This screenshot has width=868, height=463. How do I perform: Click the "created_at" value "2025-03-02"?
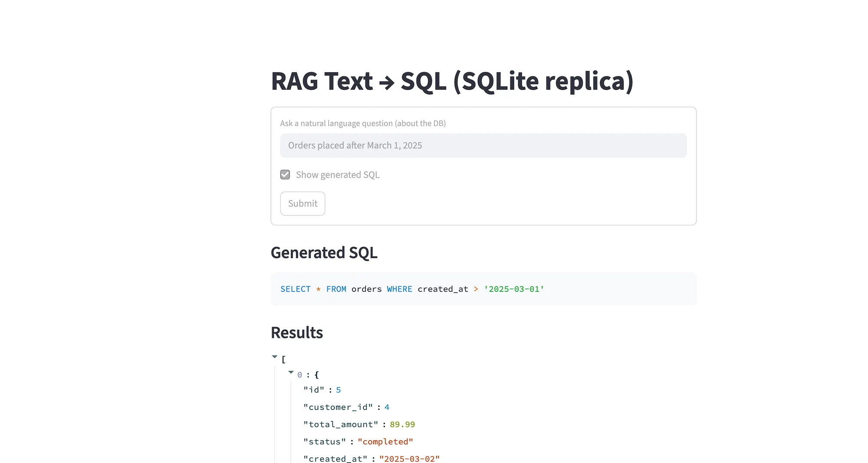(409, 459)
